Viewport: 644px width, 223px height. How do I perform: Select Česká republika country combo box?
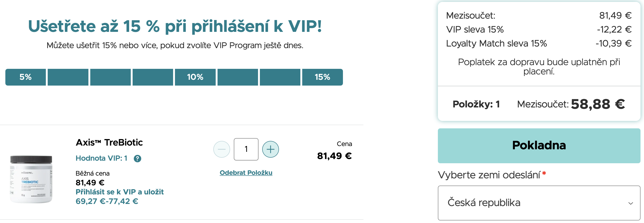[539, 203]
